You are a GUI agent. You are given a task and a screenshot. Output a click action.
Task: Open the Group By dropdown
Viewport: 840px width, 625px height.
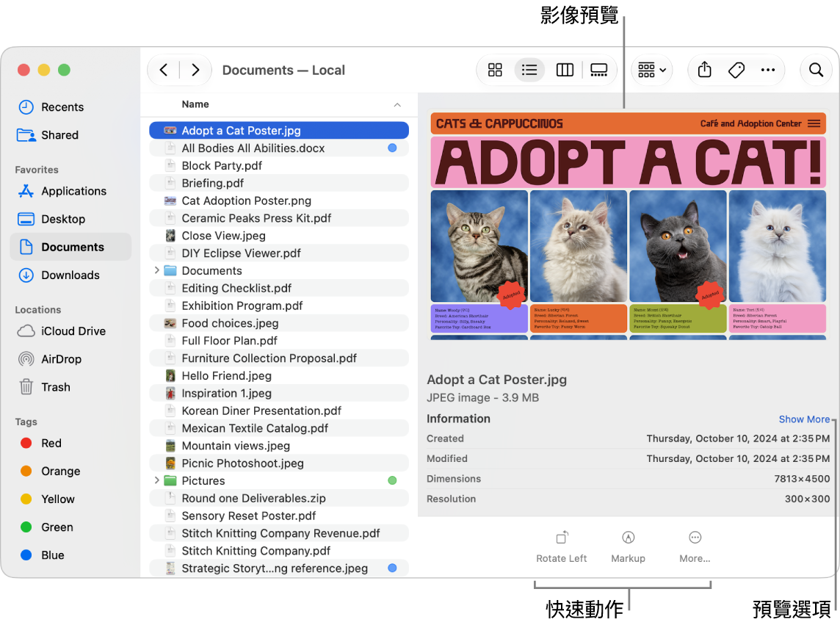(651, 71)
